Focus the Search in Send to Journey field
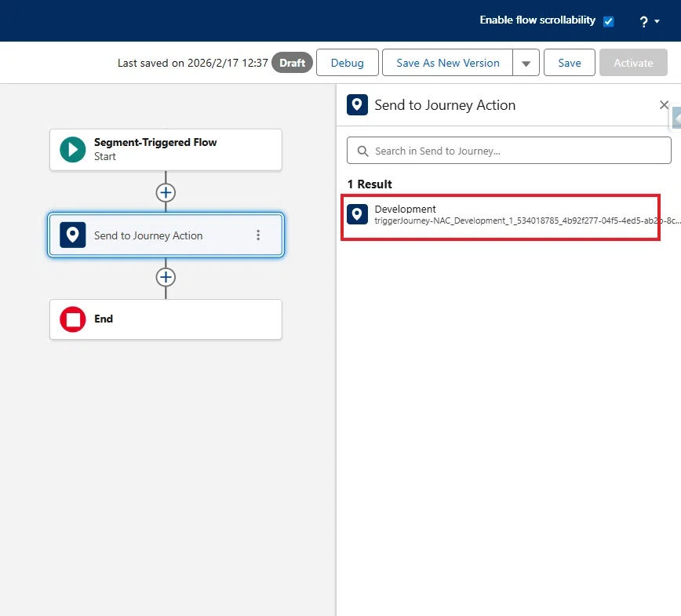Viewport: 681px width, 616px height. (x=509, y=151)
